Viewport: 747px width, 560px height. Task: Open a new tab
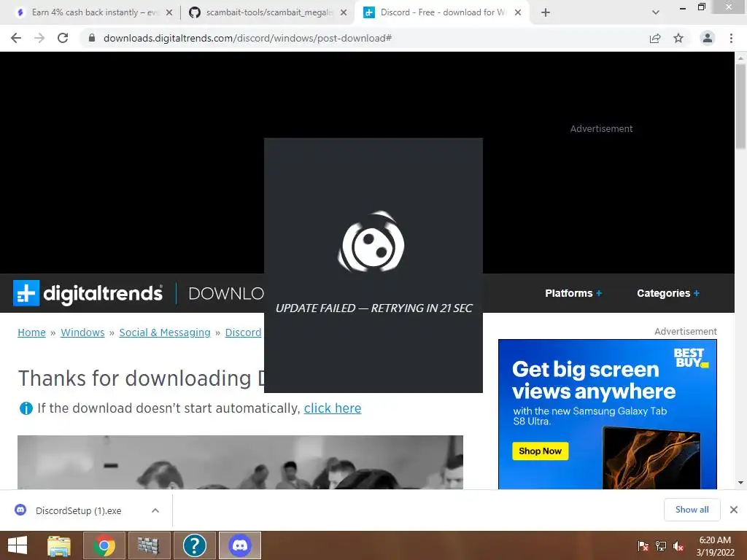coord(546,12)
